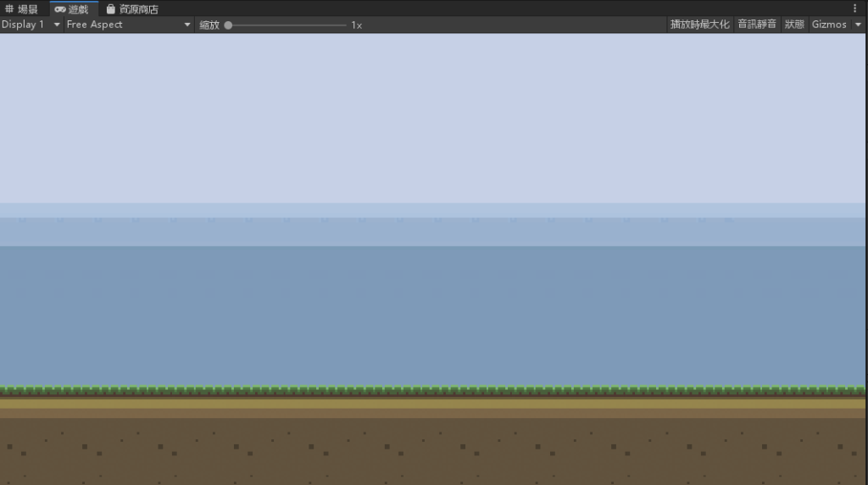Click the 1x scale value
Screen dimensions: 868x485
[357, 25]
